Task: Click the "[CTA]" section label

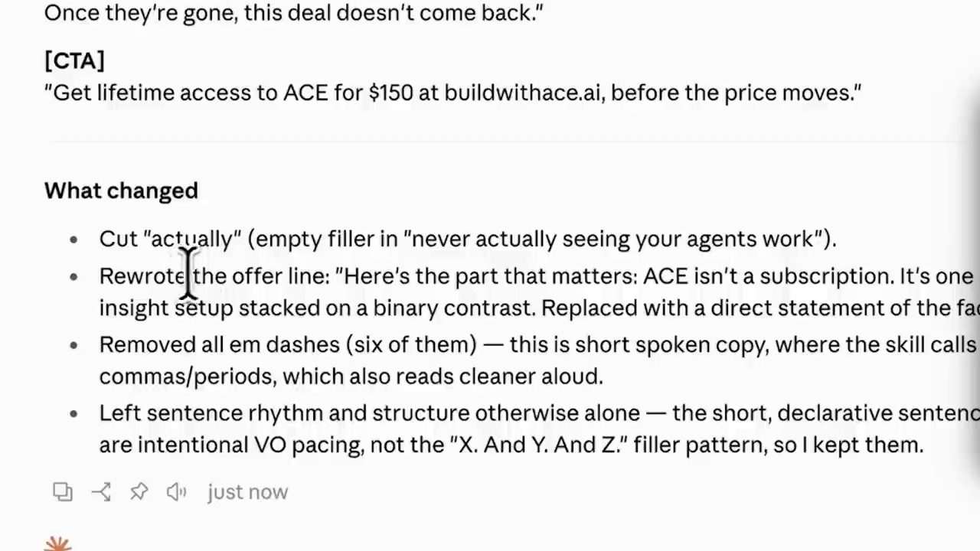Action: [x=74, y=60]
